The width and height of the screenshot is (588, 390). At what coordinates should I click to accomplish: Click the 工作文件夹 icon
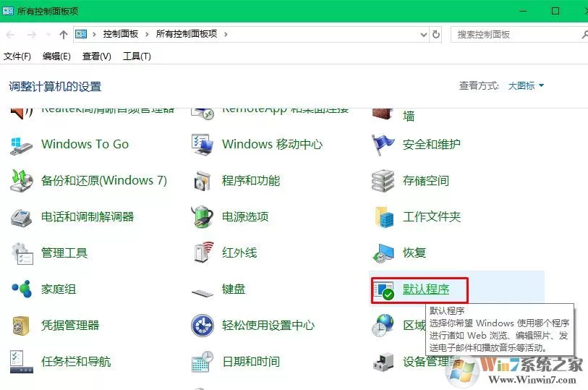[384, 217]
